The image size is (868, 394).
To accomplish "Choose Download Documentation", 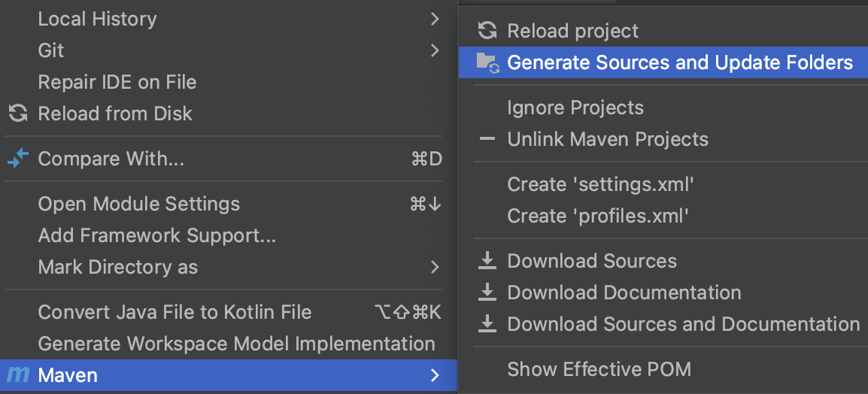I will [x=663, y=292].
